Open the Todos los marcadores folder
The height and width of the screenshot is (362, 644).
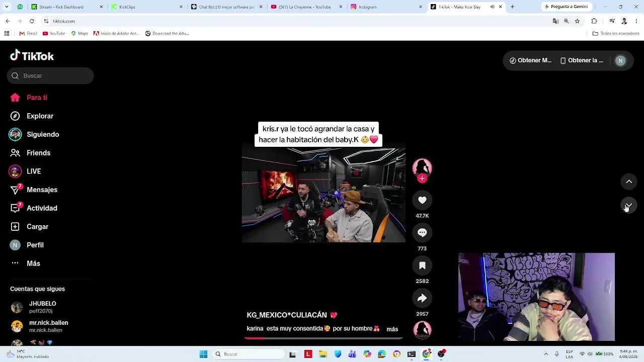click(616, 34)
